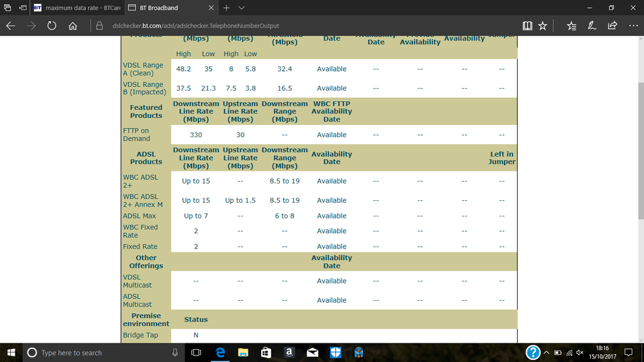This screenshot has width=644, height=362.
Task: Click the 330 downstream rate value
Action: tap(196, 135)
